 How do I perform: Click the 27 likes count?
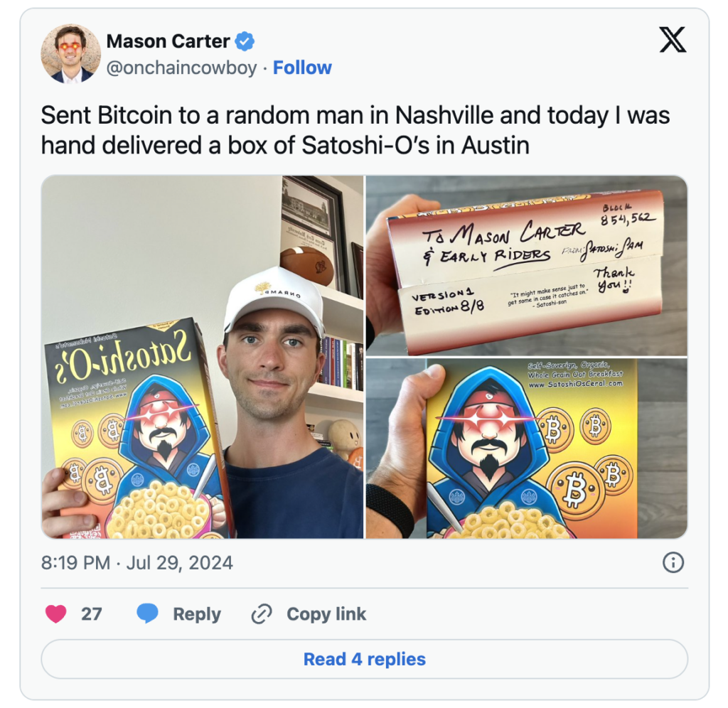[92, 613]
